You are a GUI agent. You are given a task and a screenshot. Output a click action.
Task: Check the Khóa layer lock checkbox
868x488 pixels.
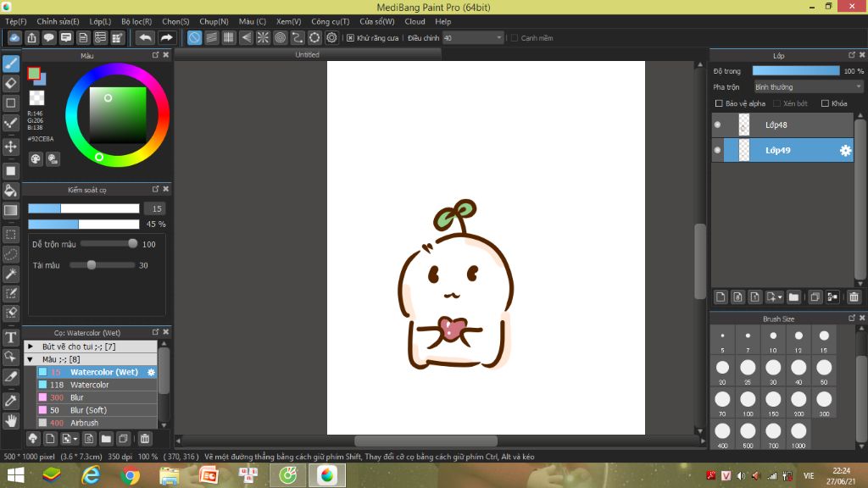(x=825, y=103)
